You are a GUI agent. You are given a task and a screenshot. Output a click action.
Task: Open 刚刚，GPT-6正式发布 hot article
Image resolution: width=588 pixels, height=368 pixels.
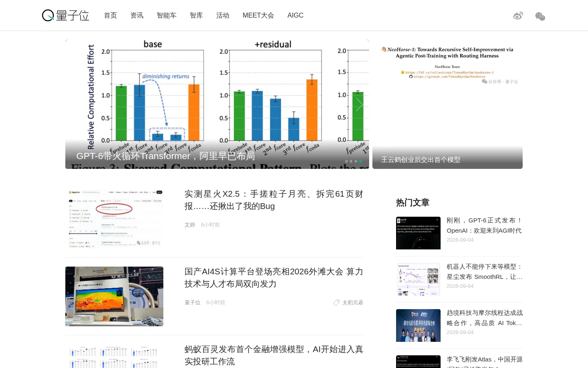pos(484,225)
